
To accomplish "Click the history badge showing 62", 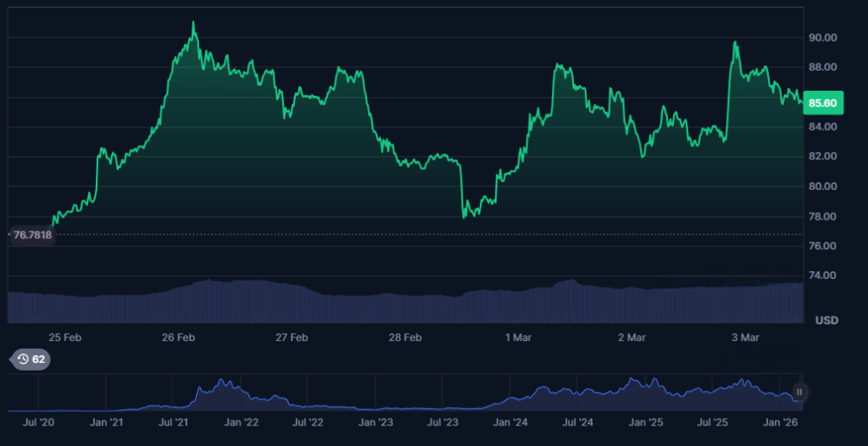I will tap(31, 360).
